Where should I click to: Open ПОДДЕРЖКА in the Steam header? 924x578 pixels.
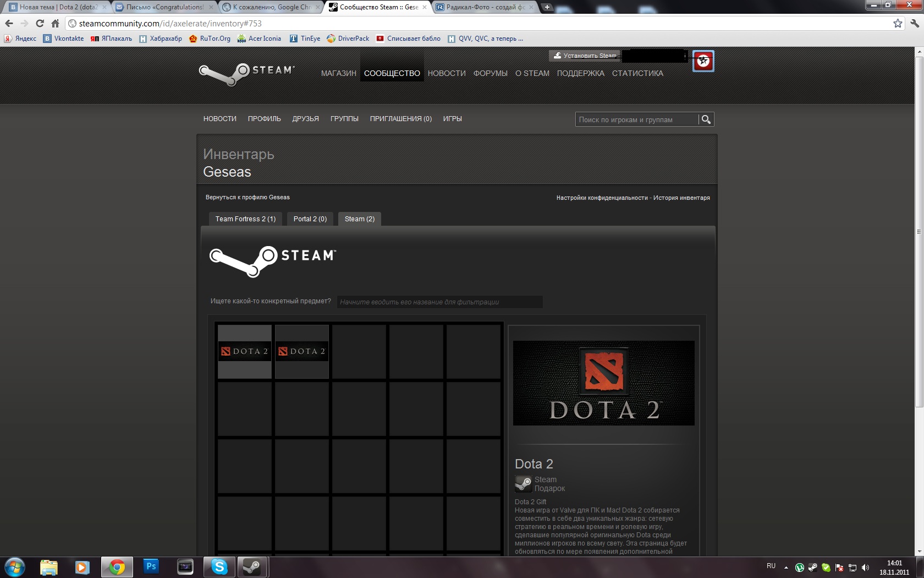tap(581, 73)
